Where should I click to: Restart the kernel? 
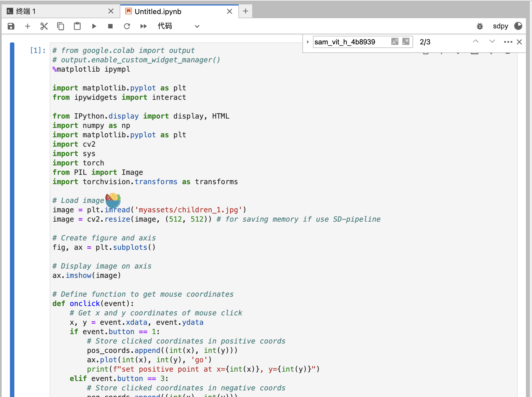(x=127, y=26)
